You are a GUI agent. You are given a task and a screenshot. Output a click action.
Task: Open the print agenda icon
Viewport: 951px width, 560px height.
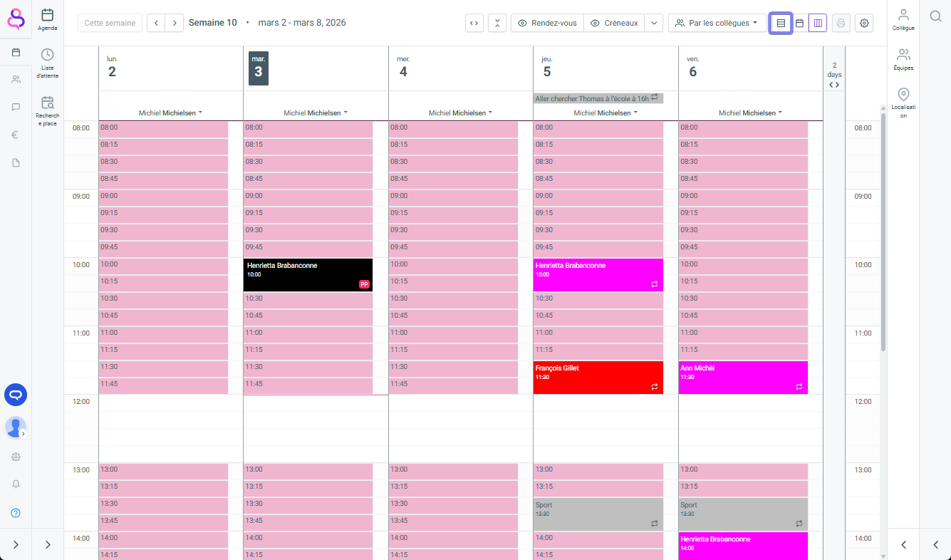click(x=841, y=23)
